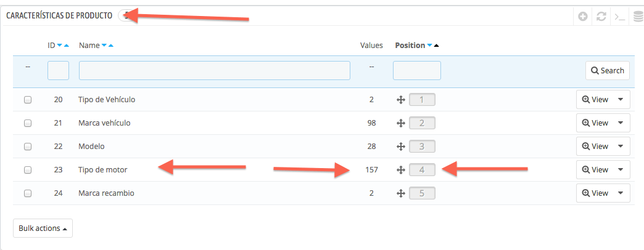This screenshot has height=250, width=644.
Task: View the Marca vehículo feature
Action: (595, 123)
